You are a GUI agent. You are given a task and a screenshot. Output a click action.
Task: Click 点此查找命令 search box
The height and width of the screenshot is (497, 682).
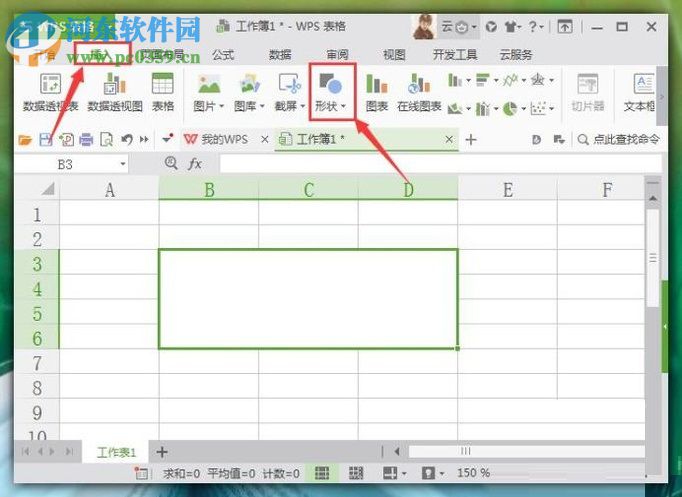(x=619, y=140)
